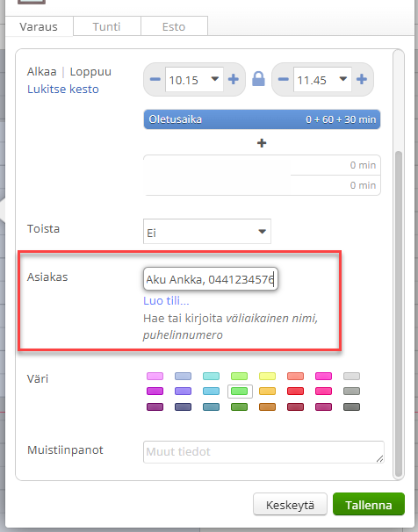Pick the sky blue swatch in middle row
The width and height of the screenshot is (418, 532).
tap(211, 392)
